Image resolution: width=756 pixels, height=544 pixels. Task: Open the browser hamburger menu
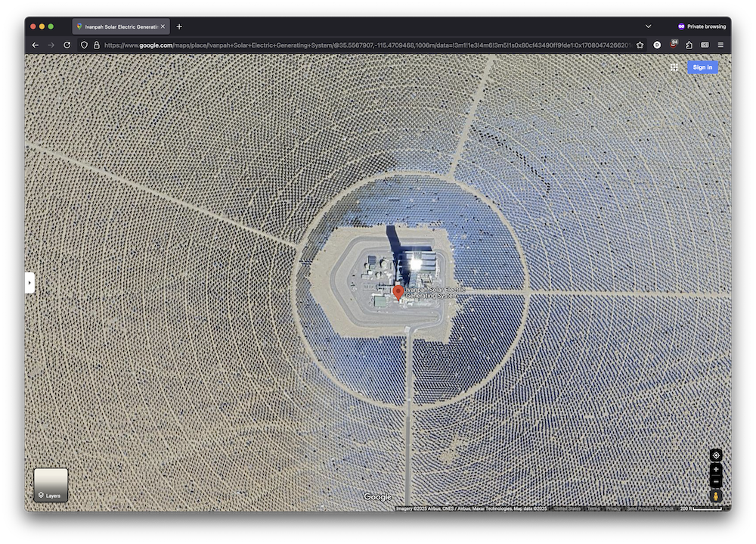click(x=720, y=45)
